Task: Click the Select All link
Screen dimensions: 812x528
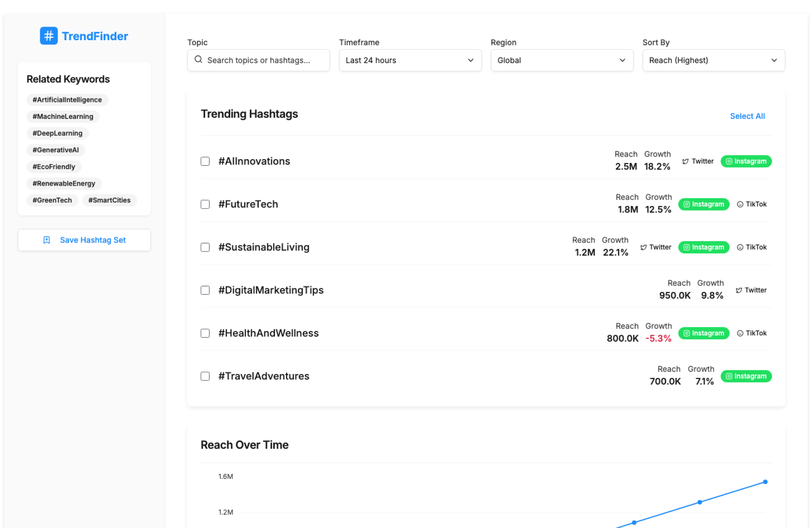Action: coord(747,116)
